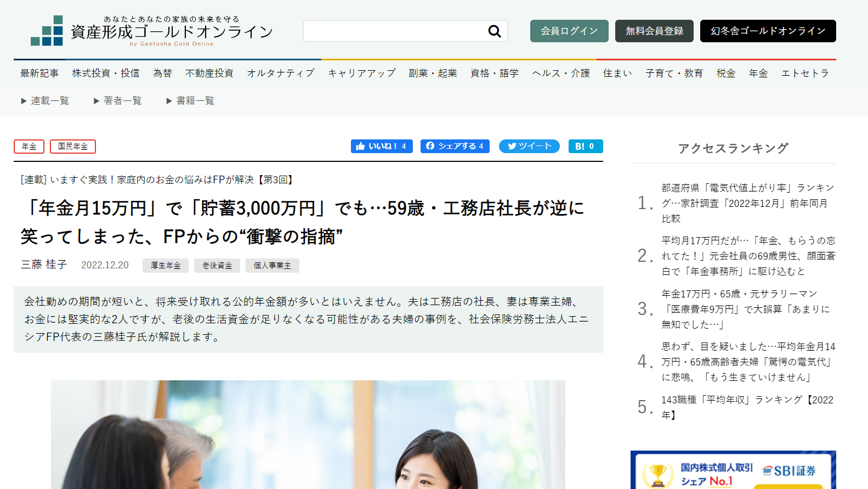The height and width of the screenshot is (489, 868).
Task: Click the SBI証券 advertisement banner
Action: (x=733, y=470)
